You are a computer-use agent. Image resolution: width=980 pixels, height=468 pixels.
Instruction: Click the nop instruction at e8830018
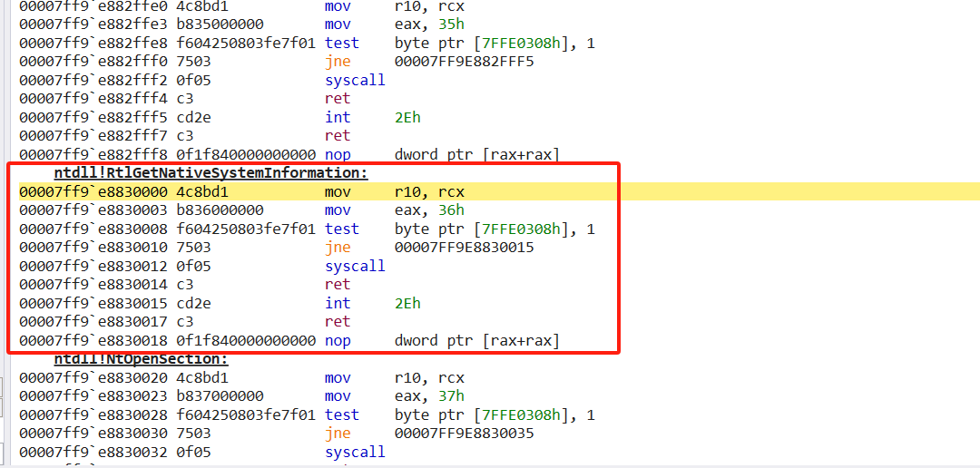[x=338, y=340]
